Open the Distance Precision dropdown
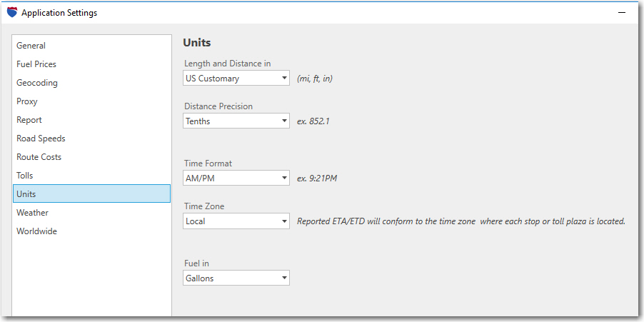Viewport: 644px width, 322px height. pos(236,121)
